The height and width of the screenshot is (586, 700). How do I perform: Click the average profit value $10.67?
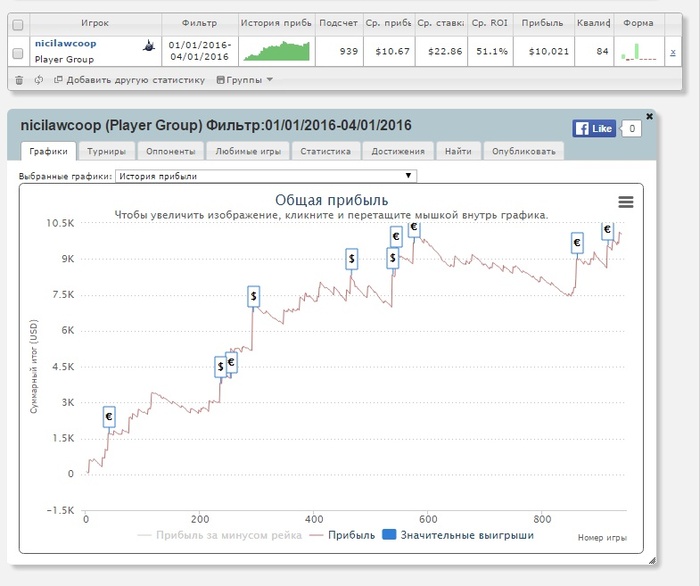(x=392, y=51)
